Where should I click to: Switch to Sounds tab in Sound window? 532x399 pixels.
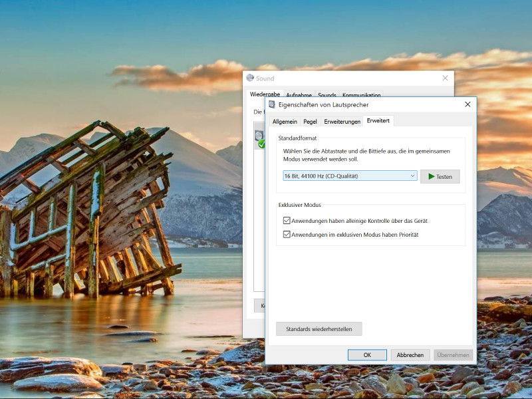point(327,95)
